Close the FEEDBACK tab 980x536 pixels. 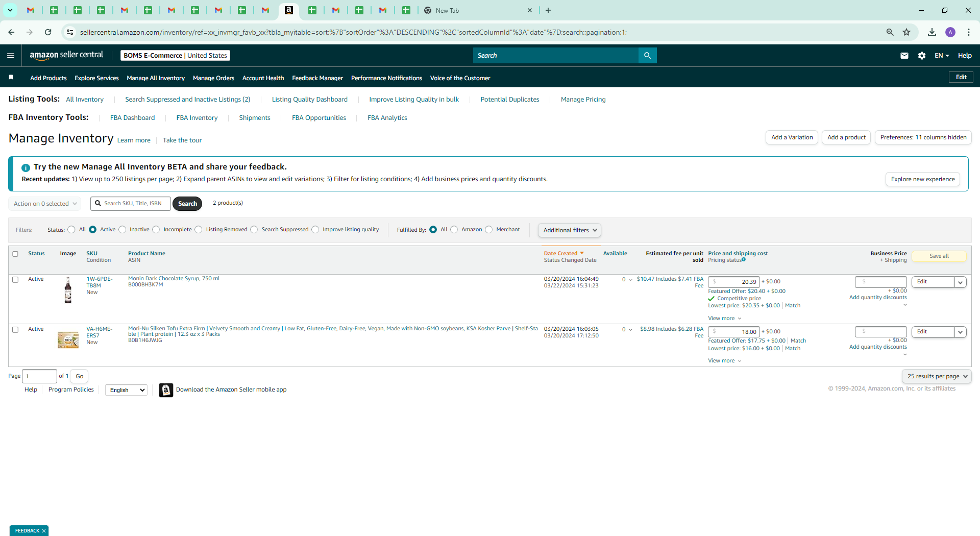[44, 531]
